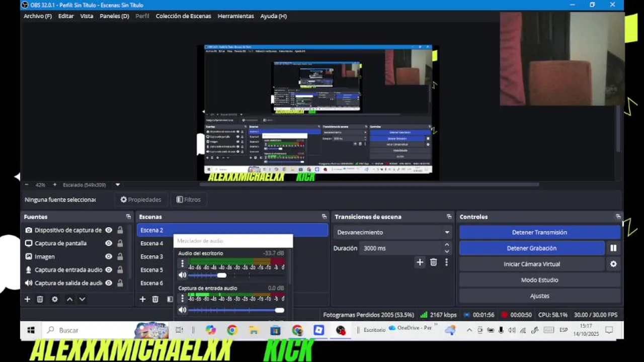
Task: Adjust Captura de entrada audio volume slider
Action: [236, 310]
